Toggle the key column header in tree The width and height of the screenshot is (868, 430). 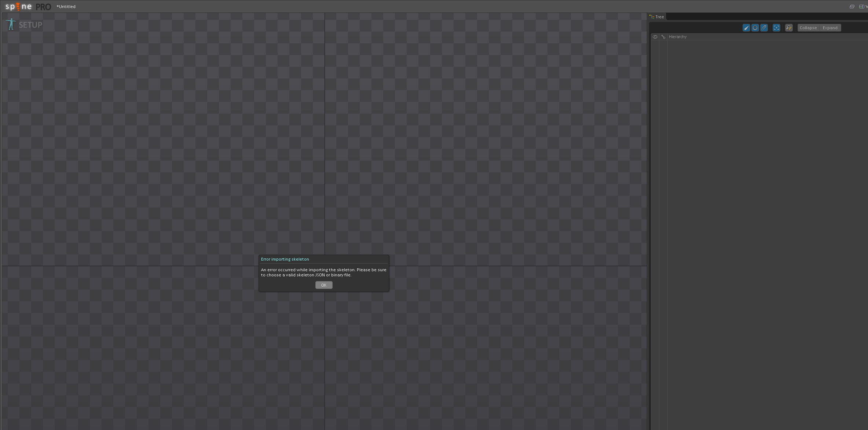663,37
